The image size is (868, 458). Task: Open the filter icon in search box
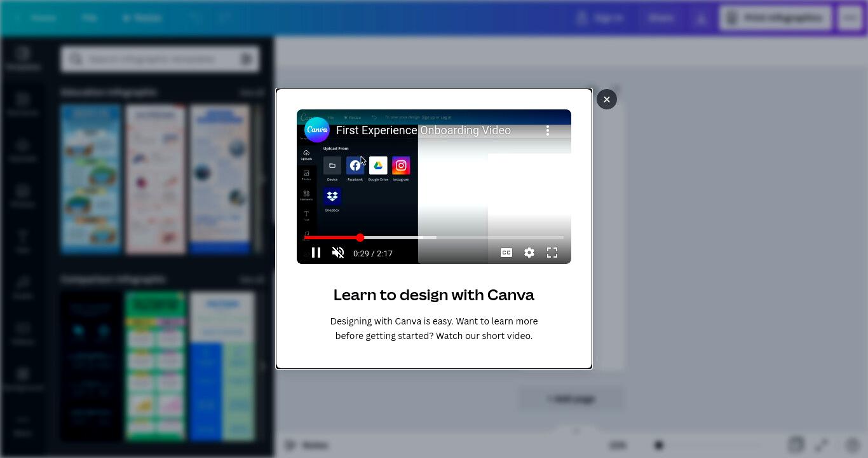click(247, 59)
